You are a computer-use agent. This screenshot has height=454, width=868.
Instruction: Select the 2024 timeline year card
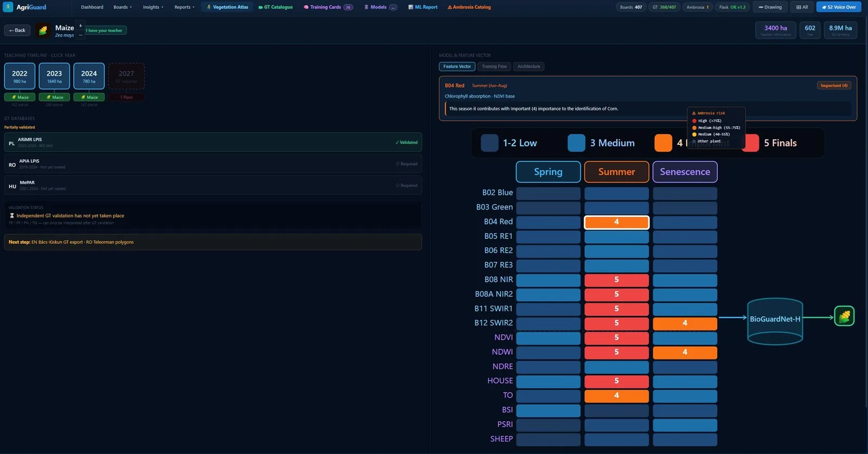[89, 76]
